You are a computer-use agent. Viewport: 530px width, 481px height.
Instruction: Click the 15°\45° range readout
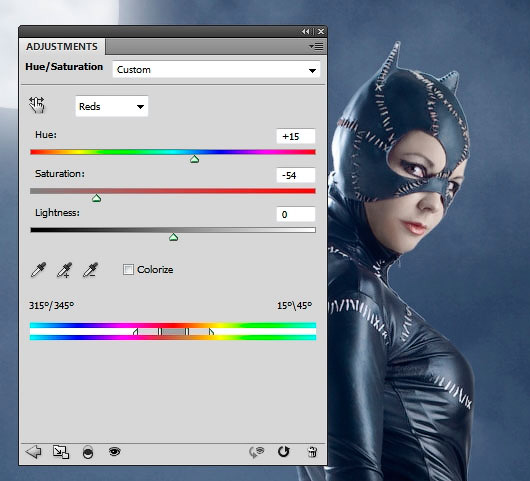click(x=294, y=306)
